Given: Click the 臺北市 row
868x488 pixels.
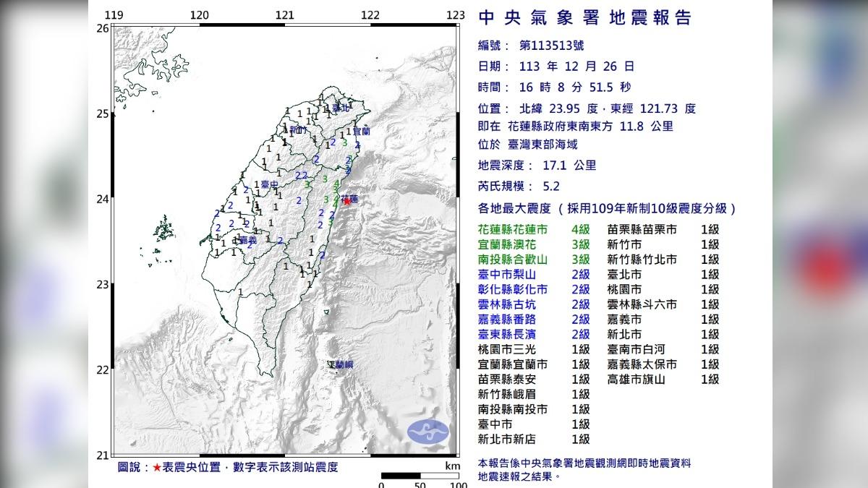Looking at the screenshot, I should pyautogui.click(x=663, y=274).
